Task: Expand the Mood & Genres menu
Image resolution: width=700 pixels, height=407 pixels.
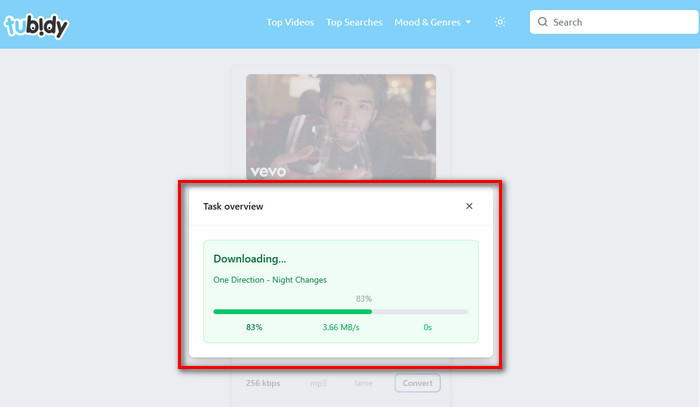Action: tap(432, 22)
